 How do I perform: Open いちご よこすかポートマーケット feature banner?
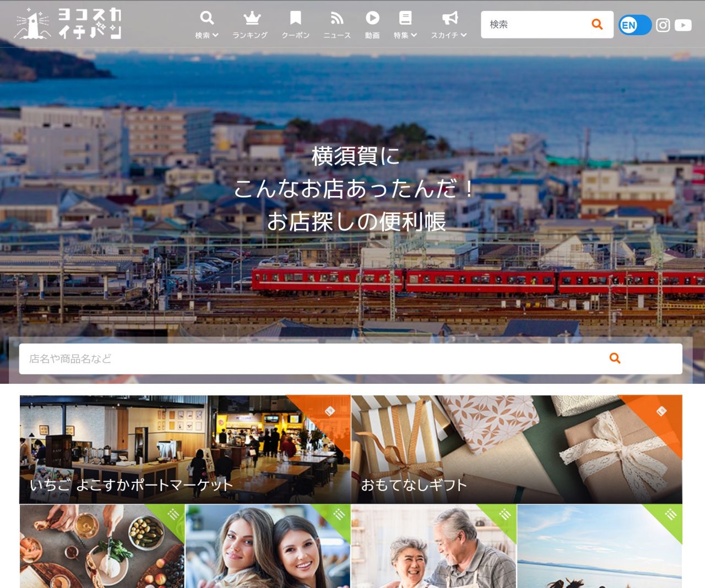185,449
